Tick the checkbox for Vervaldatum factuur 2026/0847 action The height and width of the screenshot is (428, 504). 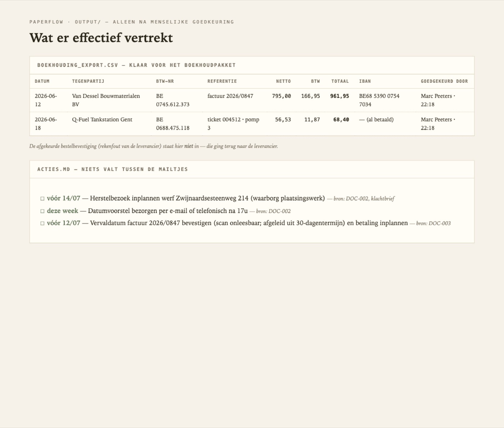pos(42,223)
